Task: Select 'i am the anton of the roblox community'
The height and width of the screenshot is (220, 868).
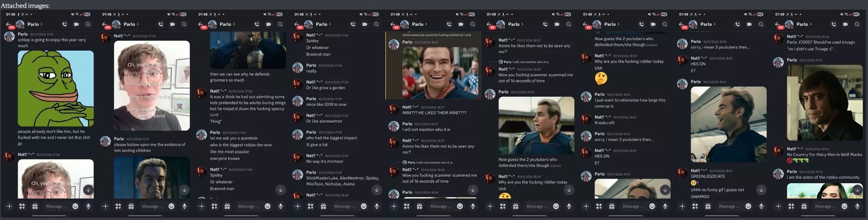Action: click(823, 177)
